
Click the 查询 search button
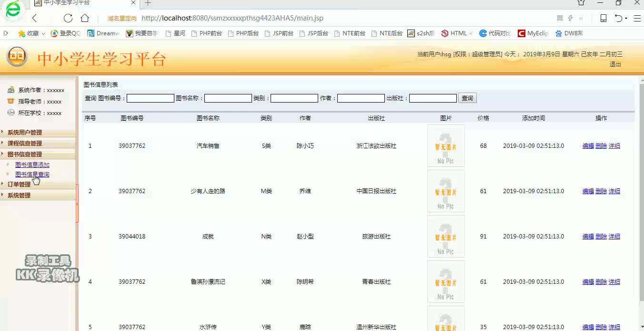[467, 98]
